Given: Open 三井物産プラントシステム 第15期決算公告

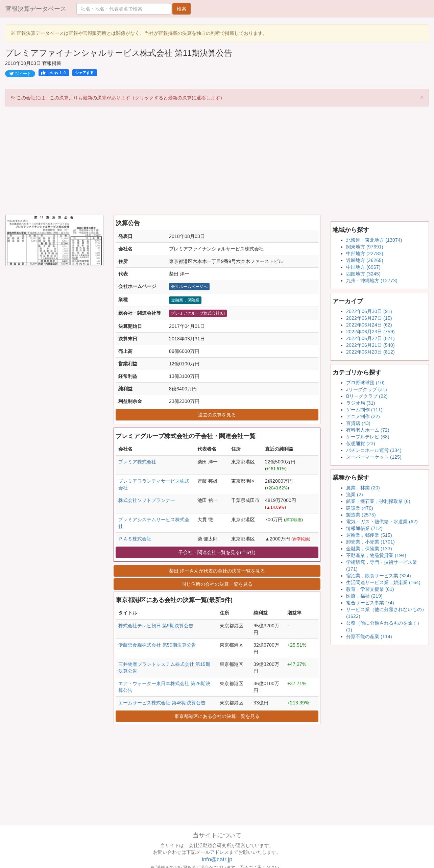Looking at the screenshot, I should coord(164,668).
